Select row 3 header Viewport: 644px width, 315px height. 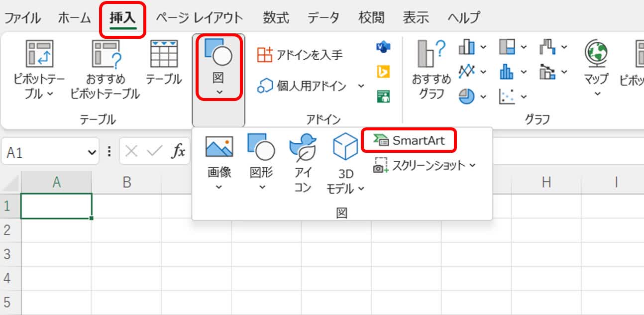click(x=10, y=254)
